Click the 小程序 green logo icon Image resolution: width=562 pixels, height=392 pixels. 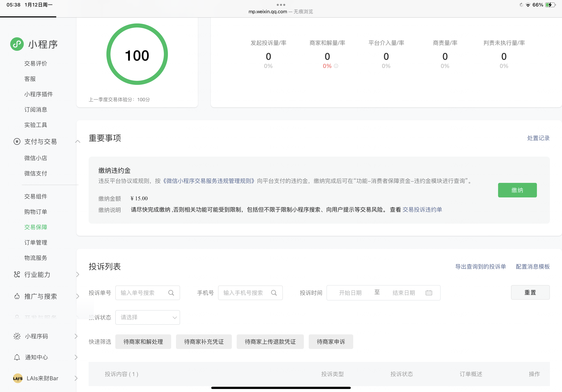(17, 44)
